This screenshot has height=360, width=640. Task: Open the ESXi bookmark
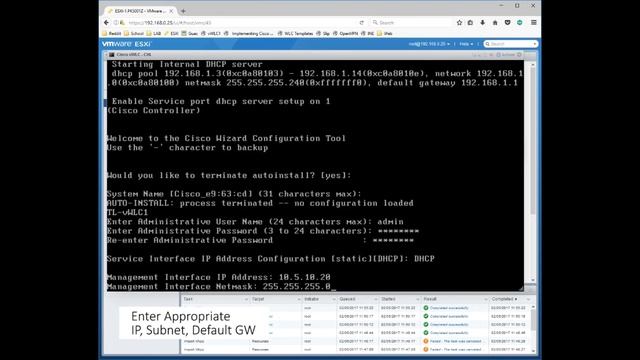171,33
